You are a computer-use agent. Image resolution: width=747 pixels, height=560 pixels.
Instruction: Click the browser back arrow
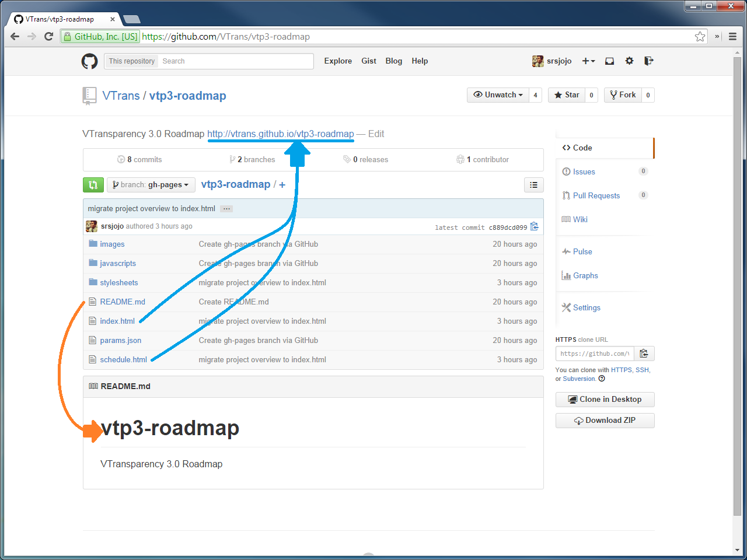[x=15, y=36]
